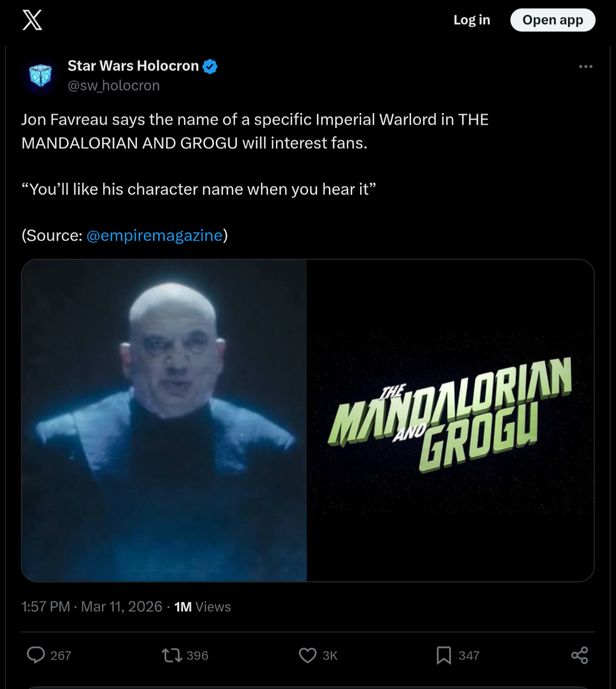Open the @empiremagazine mention link
The width and height of the screenshot is (616, 689).
pyautogui.click(x=155, y=235)
